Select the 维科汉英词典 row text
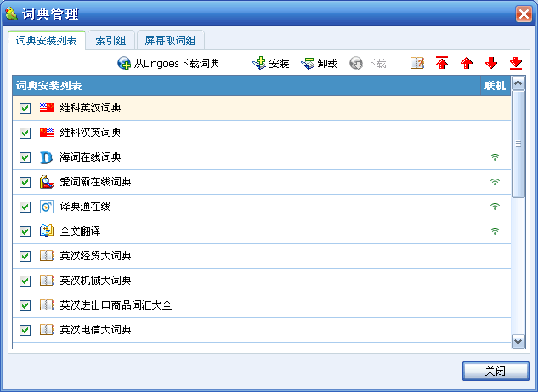The height and width of the screenshot is (392, 538). tap(91, 133)
